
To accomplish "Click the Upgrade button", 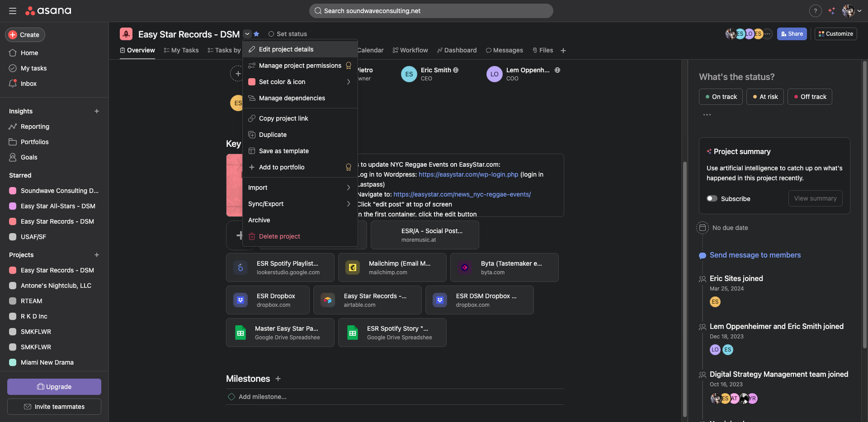I will (x=54, y=387).
